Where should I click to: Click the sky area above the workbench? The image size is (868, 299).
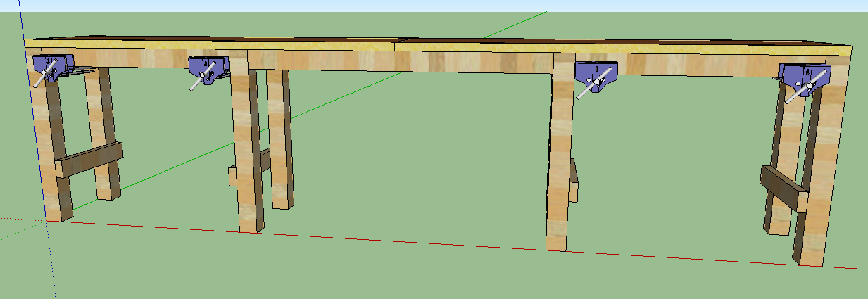tap(422, 6)
